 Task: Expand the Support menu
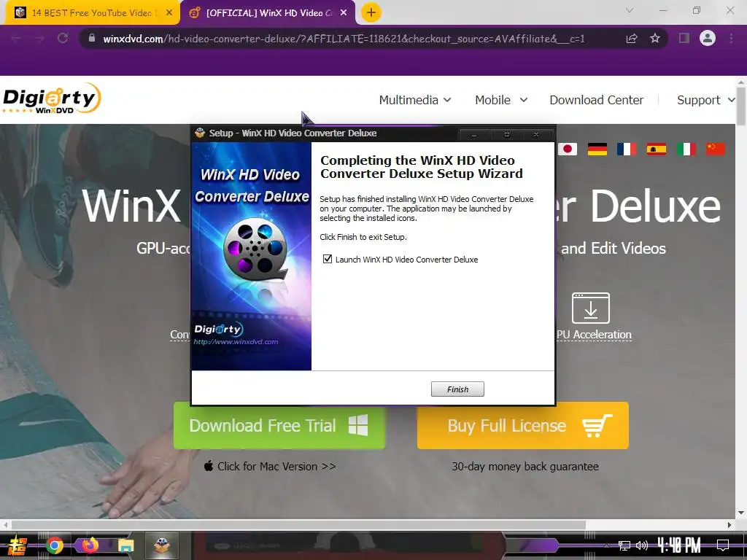tap(706, 100)
